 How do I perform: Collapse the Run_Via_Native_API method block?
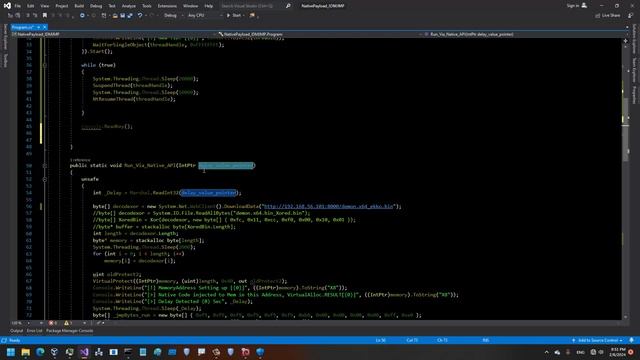(45, 166)
